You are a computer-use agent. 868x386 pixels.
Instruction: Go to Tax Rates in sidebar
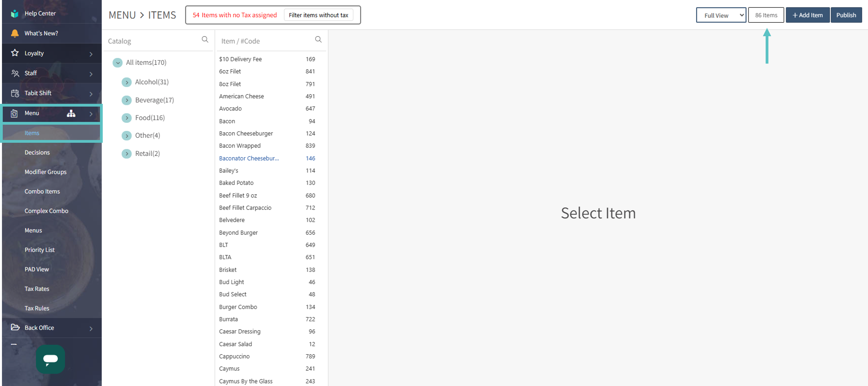tap(37, 289)
